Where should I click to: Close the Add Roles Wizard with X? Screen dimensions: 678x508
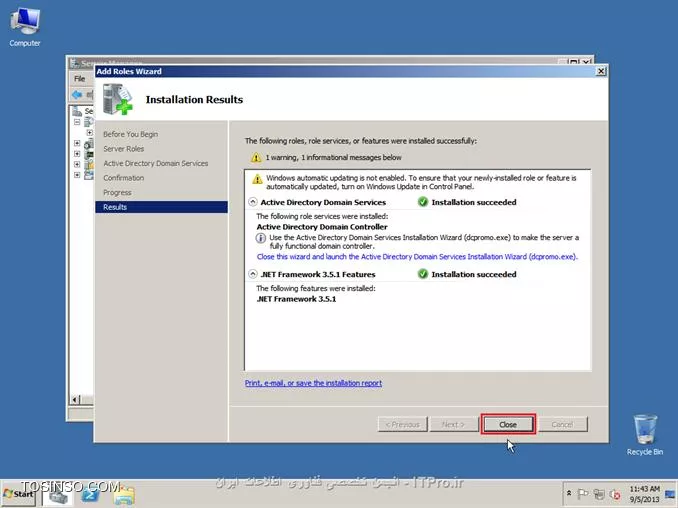pos(601,71)
